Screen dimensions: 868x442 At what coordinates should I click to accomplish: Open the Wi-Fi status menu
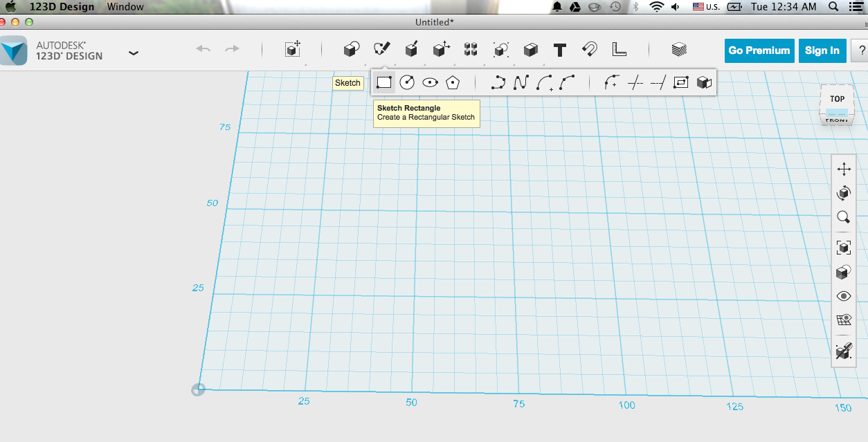pyautogui.click(x=656, y=6)
